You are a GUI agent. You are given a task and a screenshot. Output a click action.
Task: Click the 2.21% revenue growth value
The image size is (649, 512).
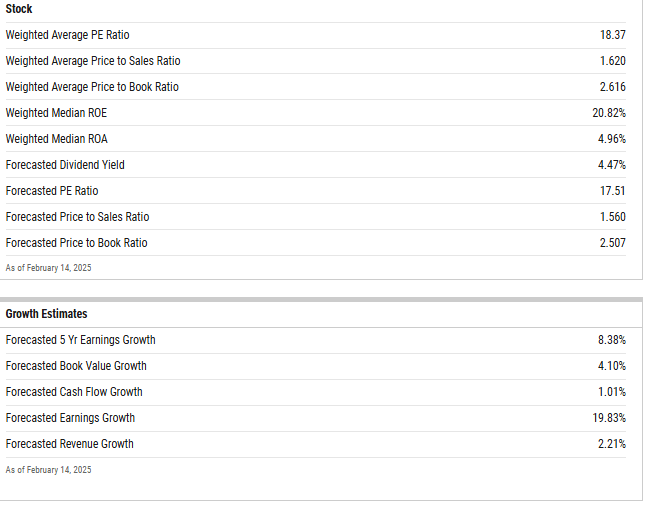point(612,444)
